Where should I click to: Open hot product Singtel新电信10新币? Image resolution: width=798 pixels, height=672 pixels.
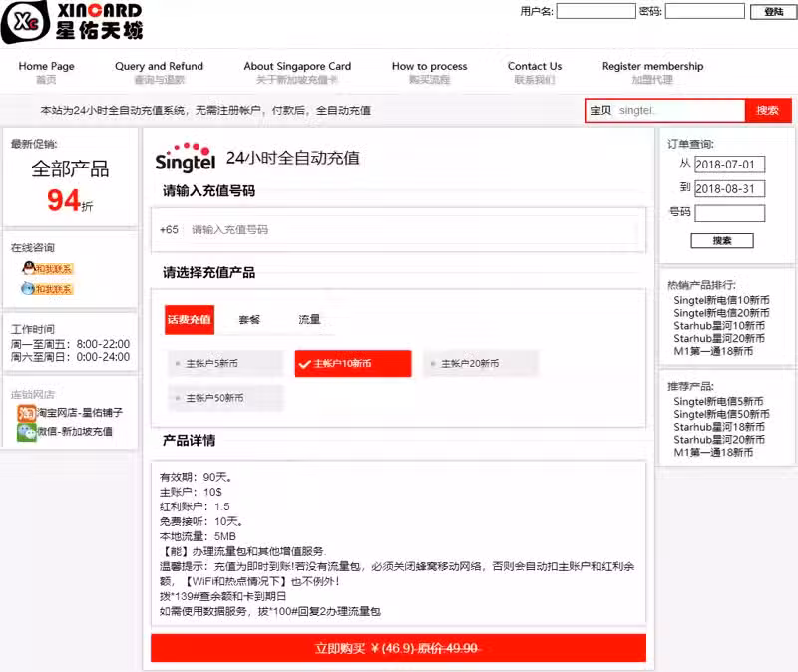(721, 300)
